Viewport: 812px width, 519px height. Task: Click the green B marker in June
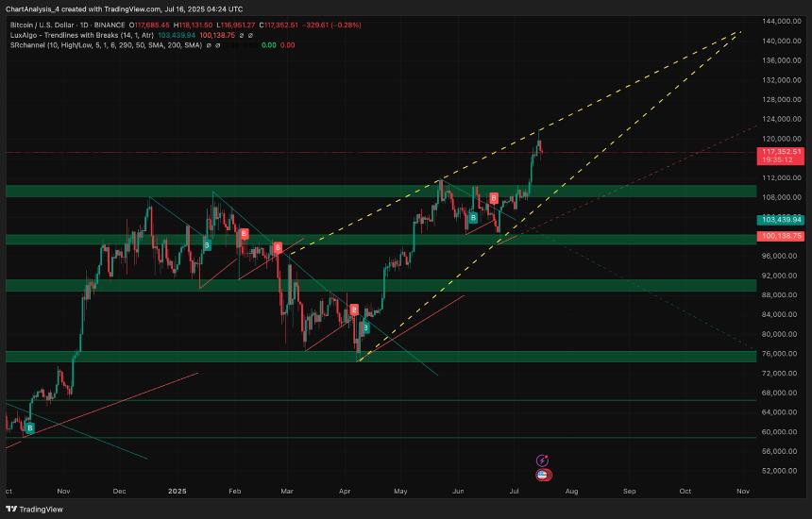[473, 218]
